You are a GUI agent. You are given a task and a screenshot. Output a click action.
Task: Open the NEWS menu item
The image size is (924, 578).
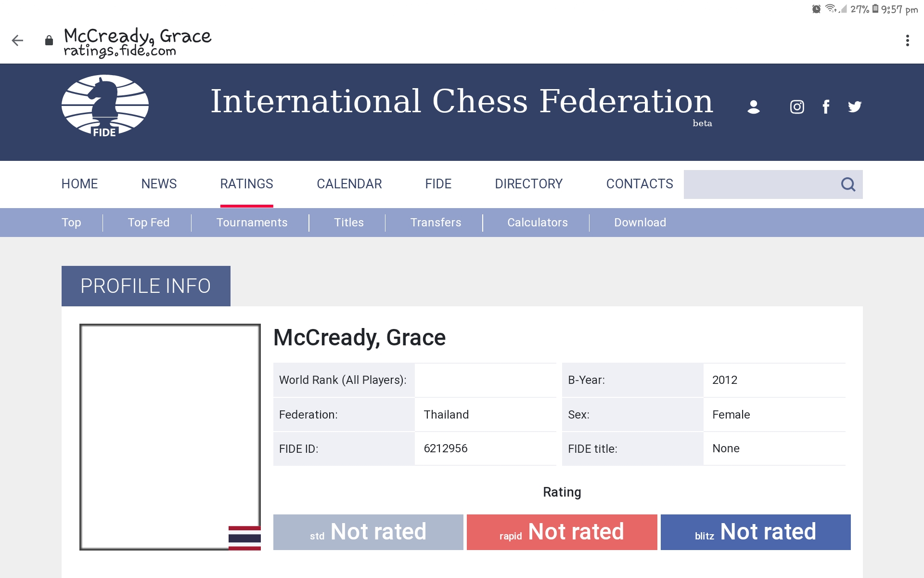pyautogui.click(x=159, y=184)
